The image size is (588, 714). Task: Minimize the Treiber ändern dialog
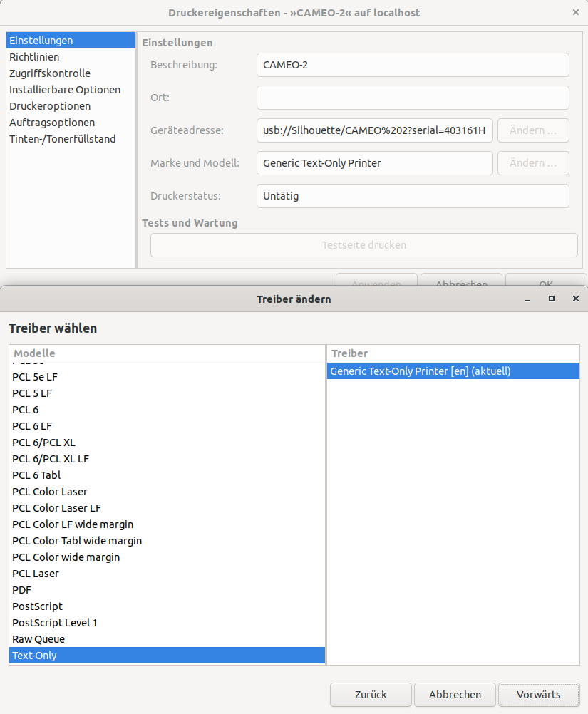[527, 299]
